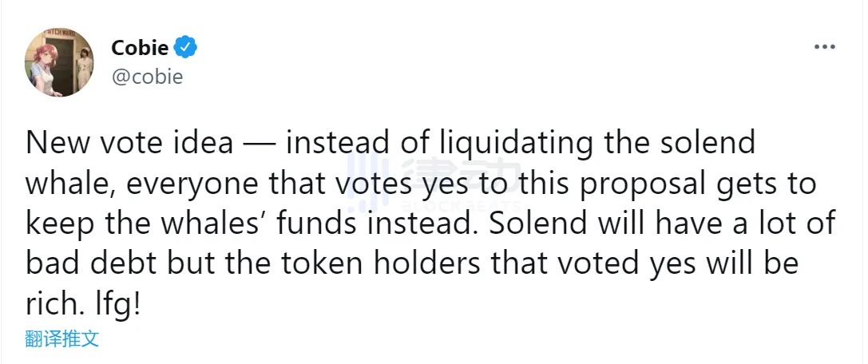Translate the tweet via the 翻译推文 link
The width and height of the screenshot is (868, 364).
point(62,338)
